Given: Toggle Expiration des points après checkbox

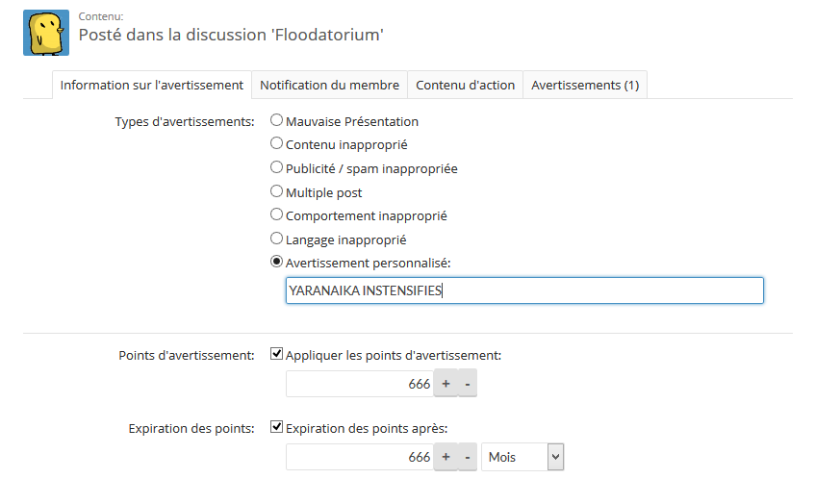Looking at the screenshot, I should 277,427.
